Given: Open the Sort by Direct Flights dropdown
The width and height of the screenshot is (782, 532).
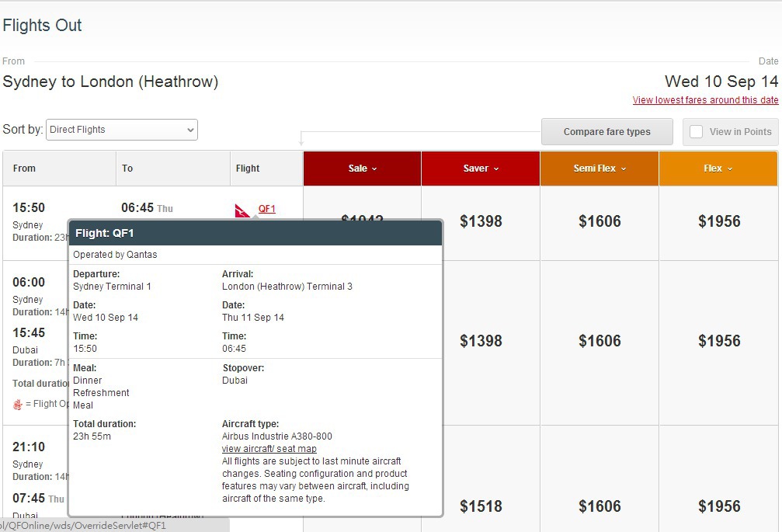Looking at the screenshot, I should 122,130.
